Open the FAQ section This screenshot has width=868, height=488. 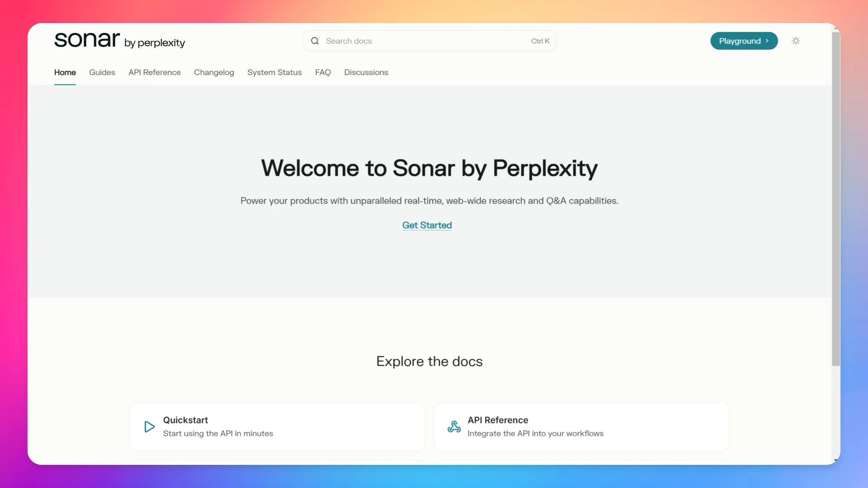(322, 72)
